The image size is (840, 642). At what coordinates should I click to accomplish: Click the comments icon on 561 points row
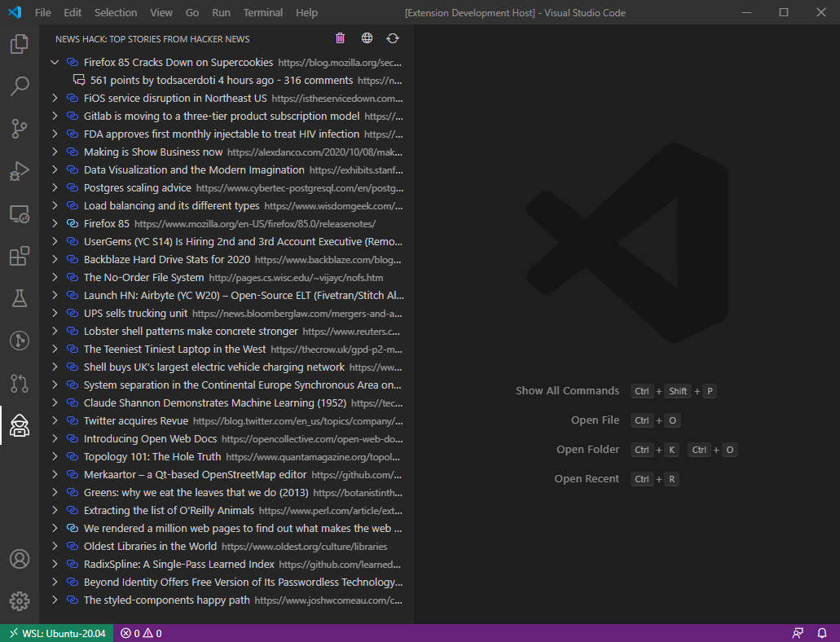point(79,81)
